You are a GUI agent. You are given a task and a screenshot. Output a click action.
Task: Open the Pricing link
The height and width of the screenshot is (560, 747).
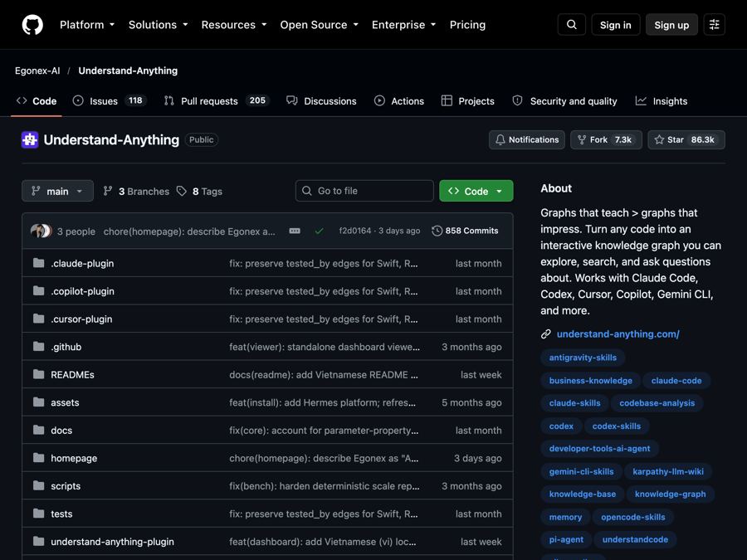click(467, 25)
